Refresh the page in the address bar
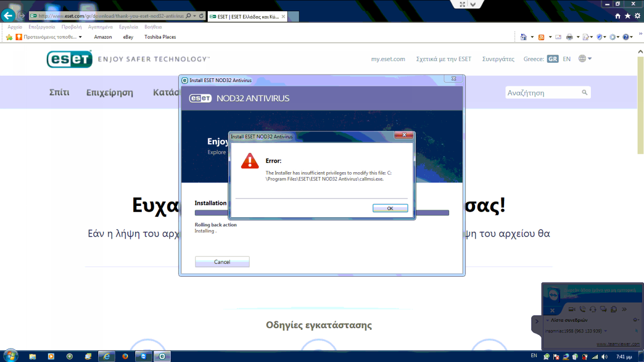 point(201,16)
